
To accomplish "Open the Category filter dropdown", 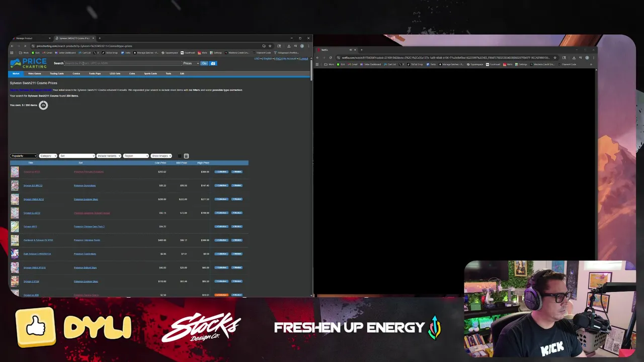I will (x=48, y=156).
